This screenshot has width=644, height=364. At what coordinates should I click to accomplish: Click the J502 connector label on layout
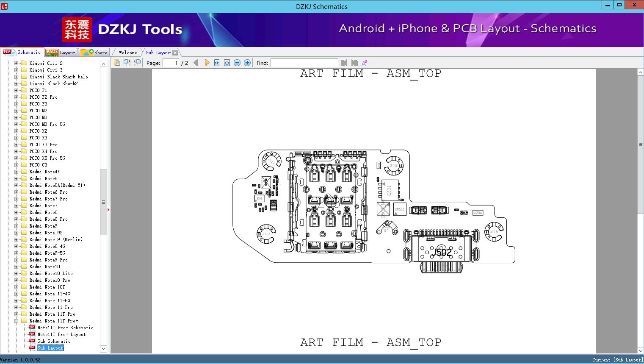point(441,253)
